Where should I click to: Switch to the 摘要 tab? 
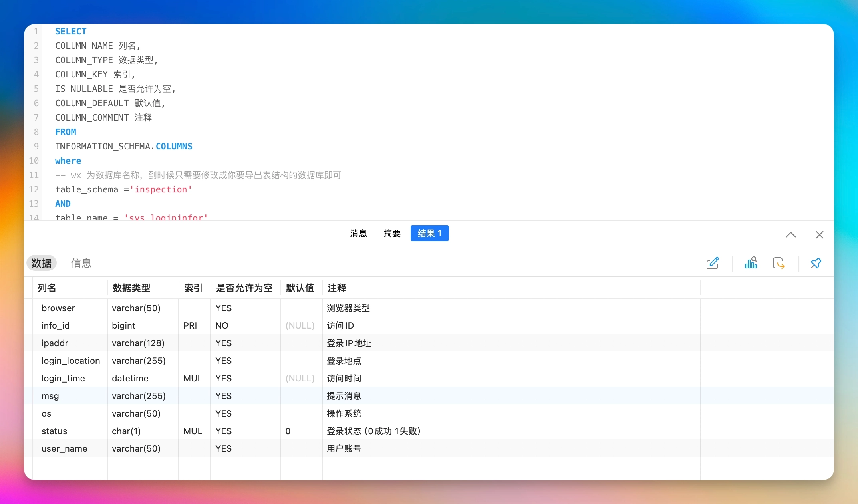coord(391,233)
